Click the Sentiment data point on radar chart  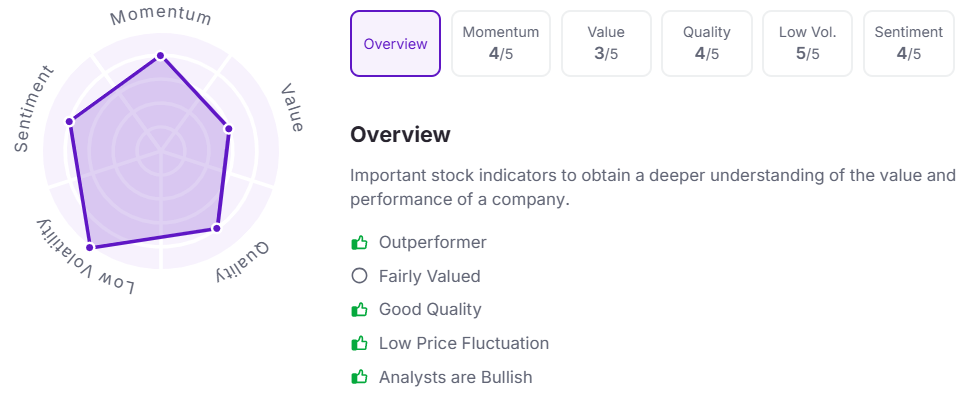coord(70,121)
